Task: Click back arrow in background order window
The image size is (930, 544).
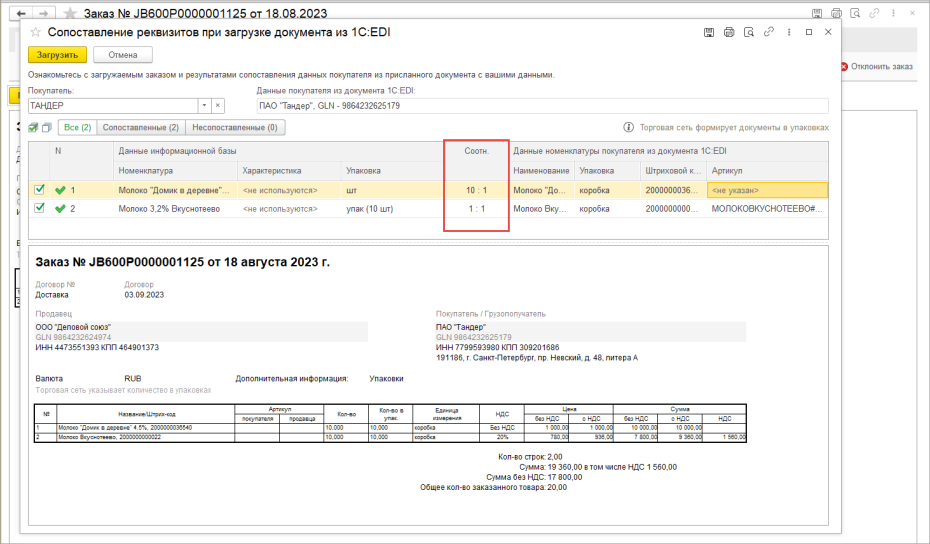Action: click(21, 13)
